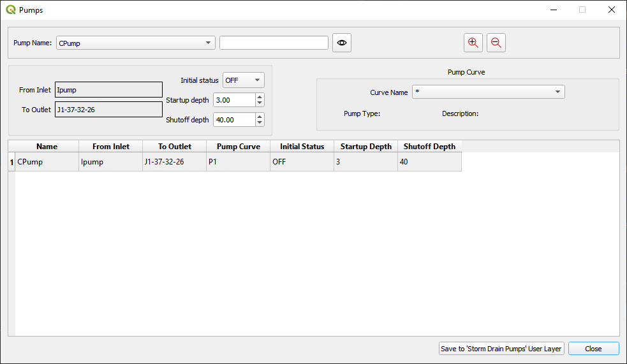This screenshot has width=627, height=364.
Task: Click the To Outlet field J1-37-32-26
Action: 108,110
